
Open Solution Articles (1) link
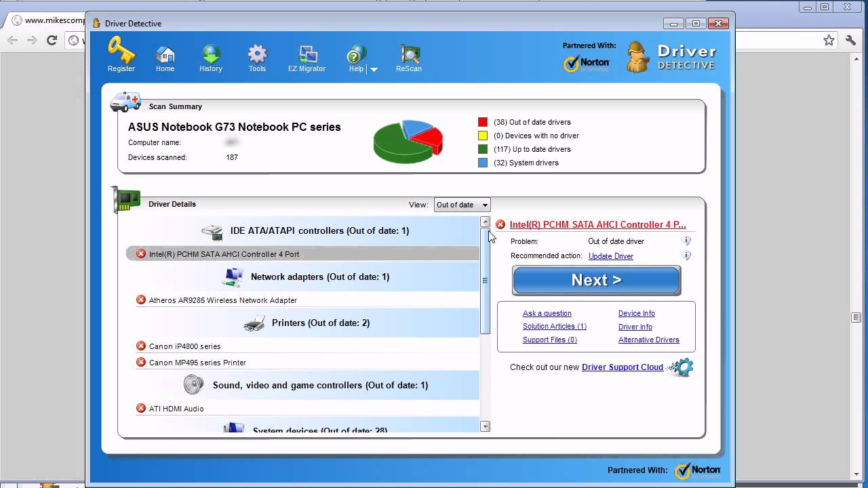pos(555,327)
